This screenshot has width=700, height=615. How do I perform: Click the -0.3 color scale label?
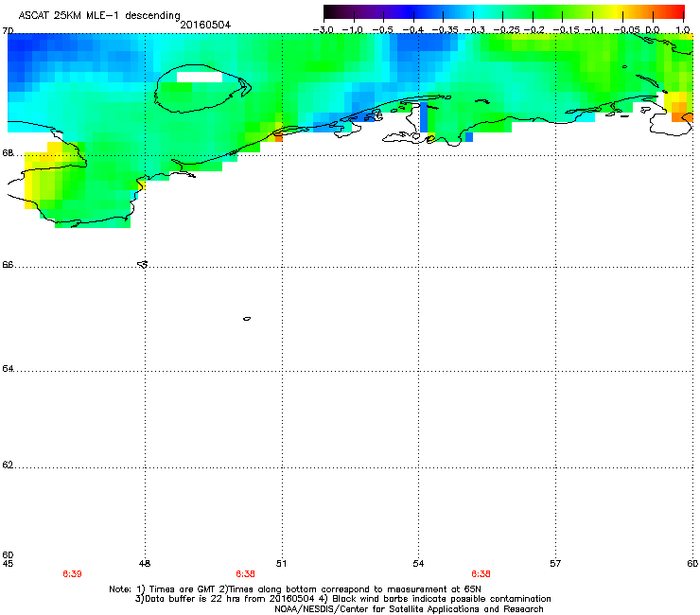click(474, 30)
